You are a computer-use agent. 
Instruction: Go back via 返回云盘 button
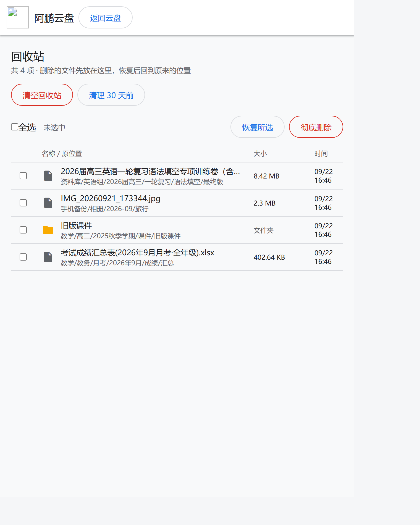click(106, 17)
